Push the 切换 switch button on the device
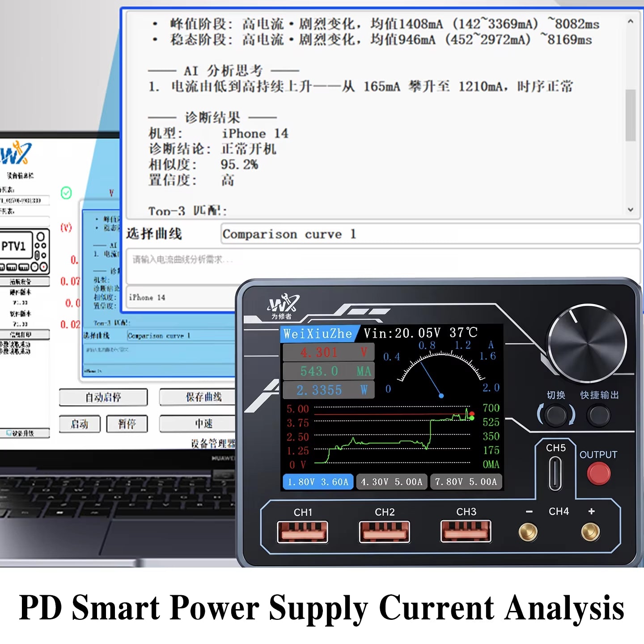Viewport: 644px width, 644px height. pyautogui.click(x=556, y=415)
